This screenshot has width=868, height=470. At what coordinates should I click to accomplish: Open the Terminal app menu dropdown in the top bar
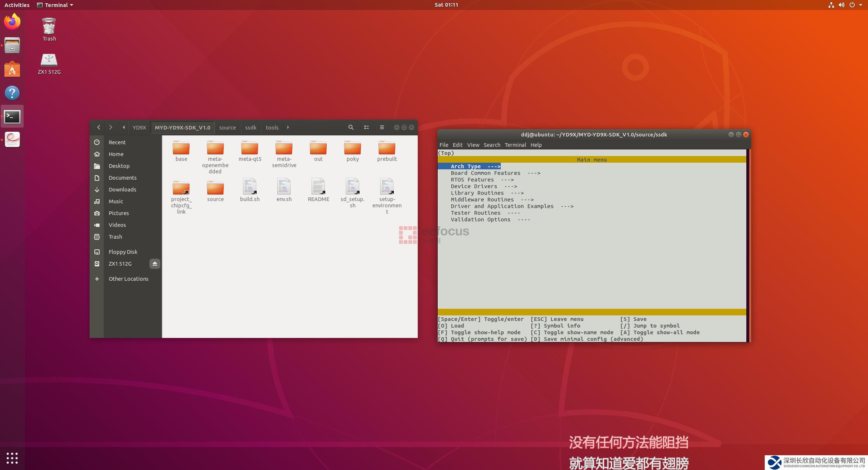click(x=55, y=5)
